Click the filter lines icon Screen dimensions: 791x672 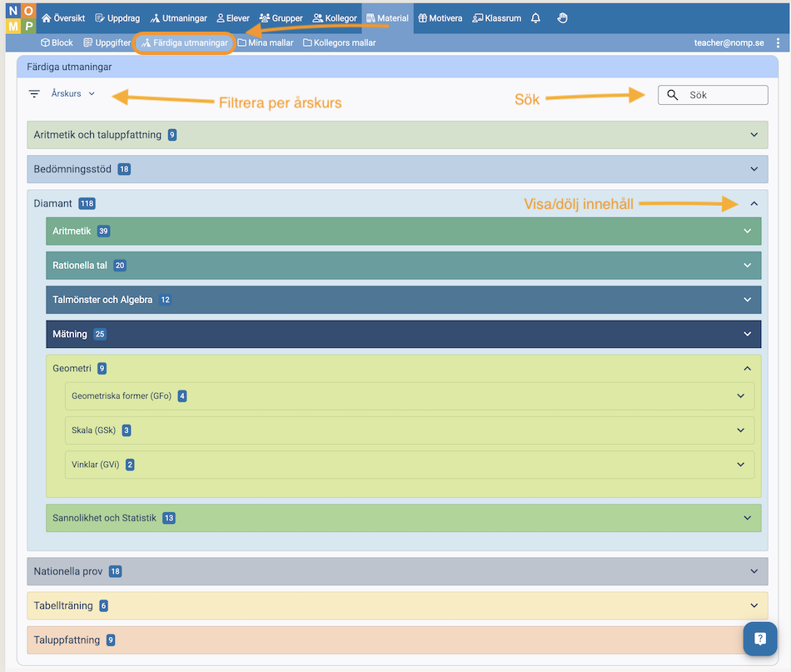pos(34,94)
